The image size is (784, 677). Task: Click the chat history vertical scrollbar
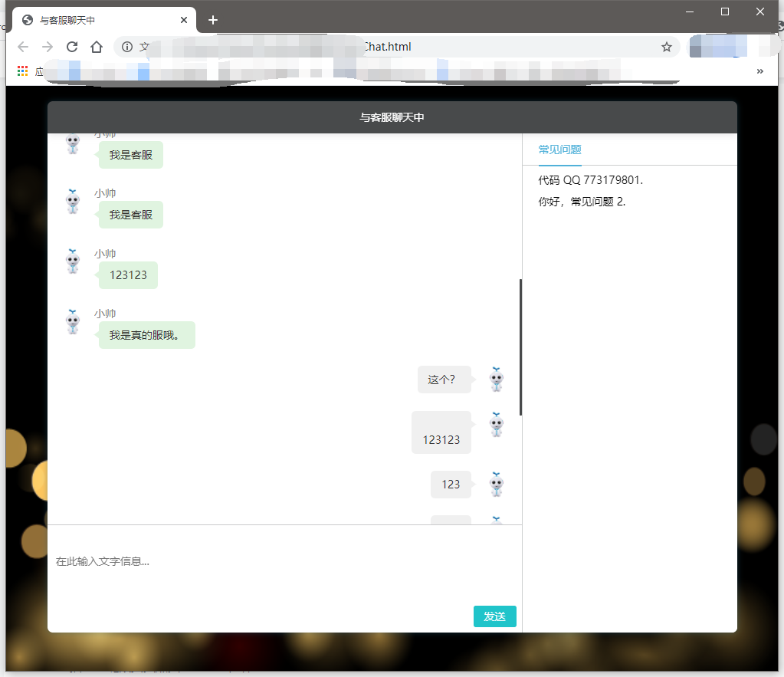(520, 347)
